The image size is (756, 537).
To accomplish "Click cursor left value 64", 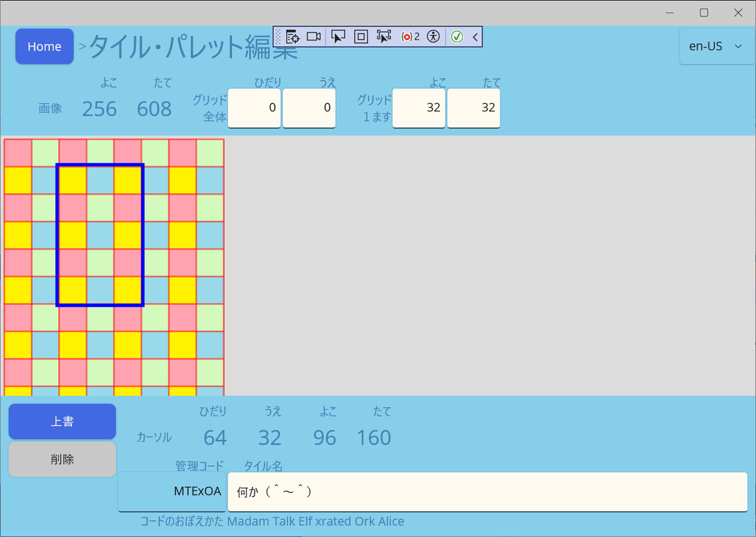I will pyautogui.click(x=215, y=437).
